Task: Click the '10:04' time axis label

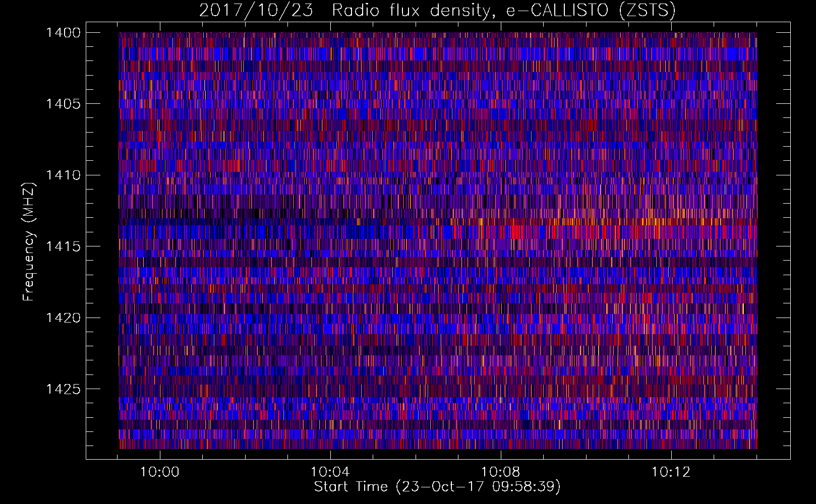Action: pyautogui.click(x=330, y=472)
